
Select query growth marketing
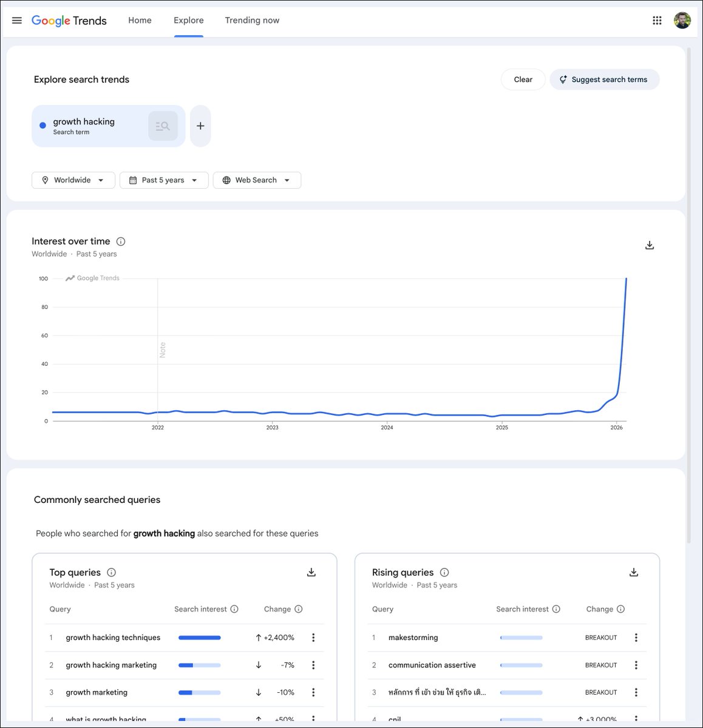pos(97,692)
